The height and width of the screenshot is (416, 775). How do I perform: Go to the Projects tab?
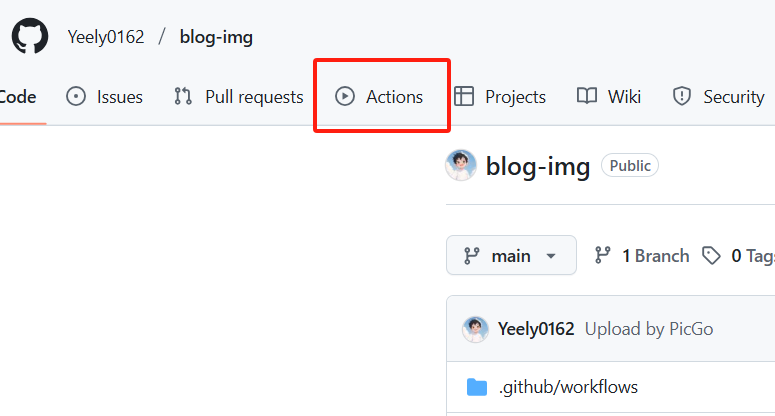pos(514,97)
